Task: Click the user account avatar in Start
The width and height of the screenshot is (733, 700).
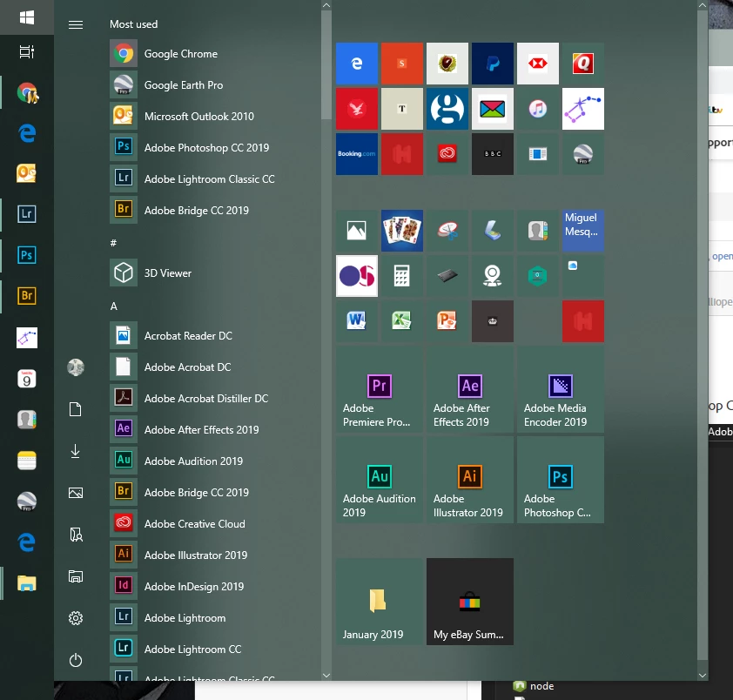Action: coord(76,367)
